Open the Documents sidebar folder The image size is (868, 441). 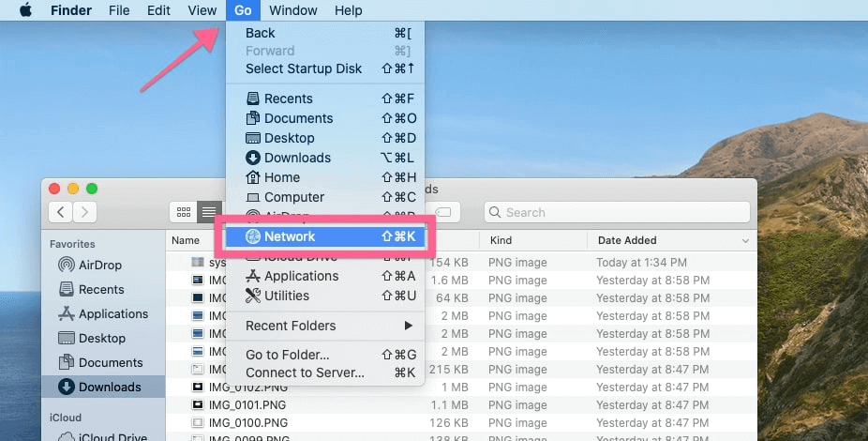click(110, 362)
